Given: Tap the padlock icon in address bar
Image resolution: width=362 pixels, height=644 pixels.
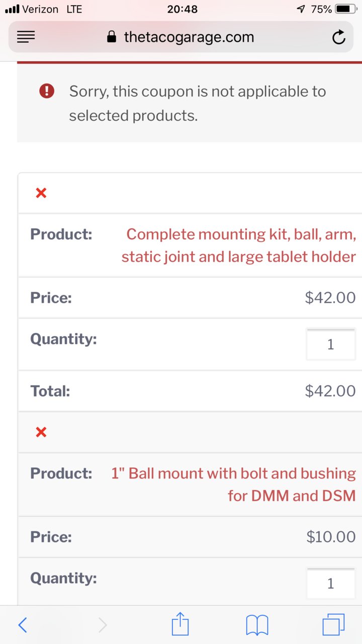Looking at the screenshot, I should (112, 37).
